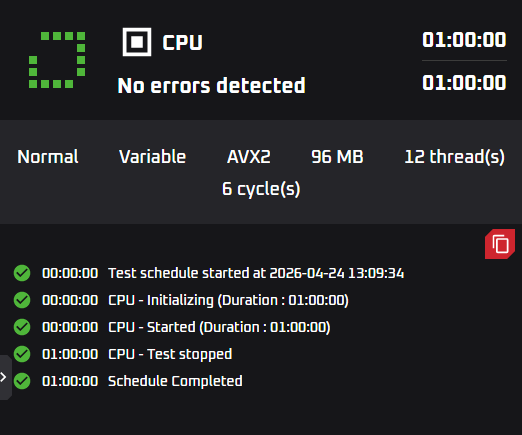Screen dimensions: 522x435
Task: Click green checkmark beside CPU - Initializing
Action: tap(22, 300)
